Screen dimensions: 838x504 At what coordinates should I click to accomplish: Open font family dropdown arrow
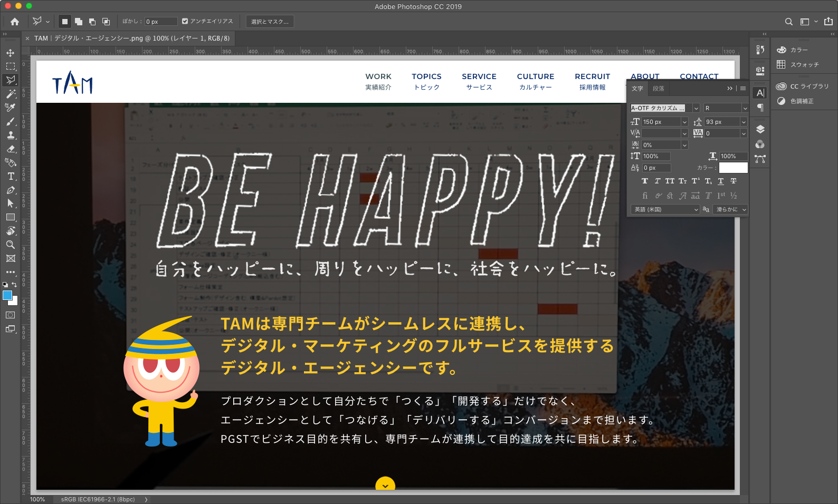(x=696, y=108)
